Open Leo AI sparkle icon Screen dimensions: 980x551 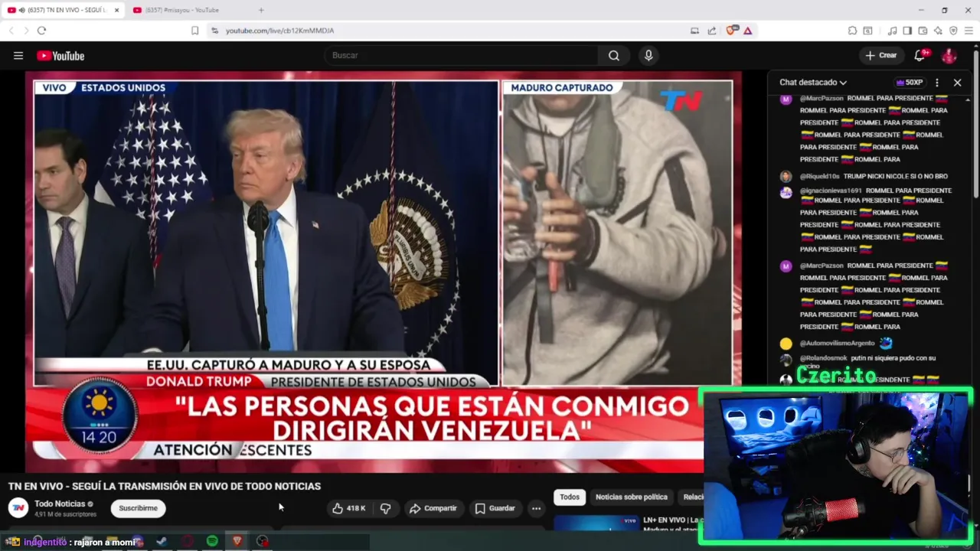(x=938, y=31)
